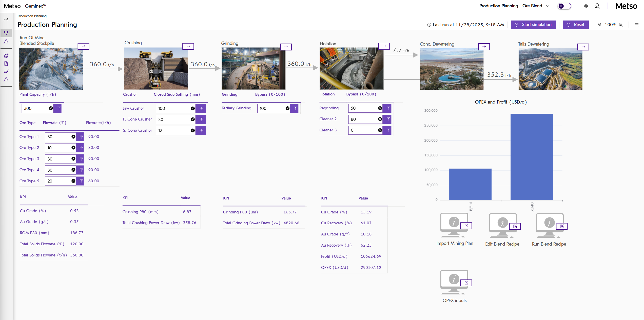Click the OPEX bar in chart
This screenshot has height=320, width=644.
pyautogui.click(x=531, y=157)
